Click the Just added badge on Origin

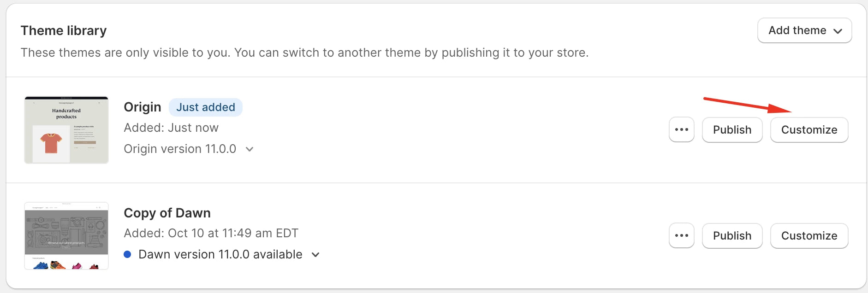[x=206, y=107]
